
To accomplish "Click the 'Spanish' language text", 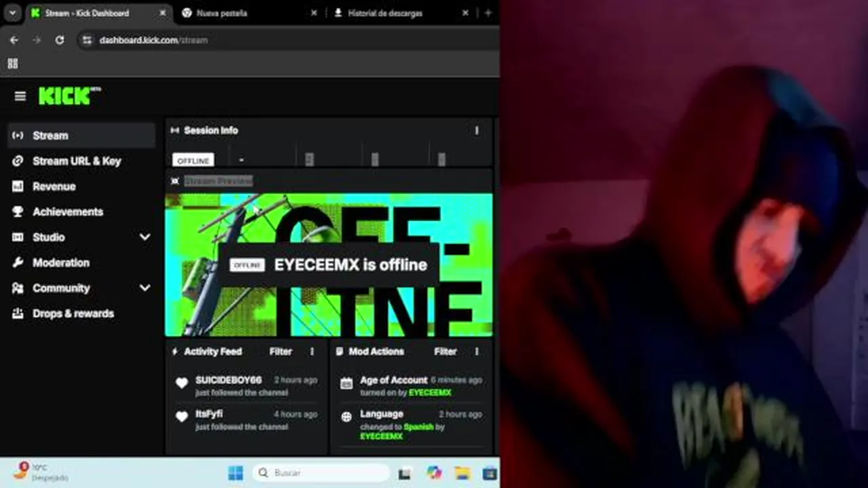I will pos(418,427).
